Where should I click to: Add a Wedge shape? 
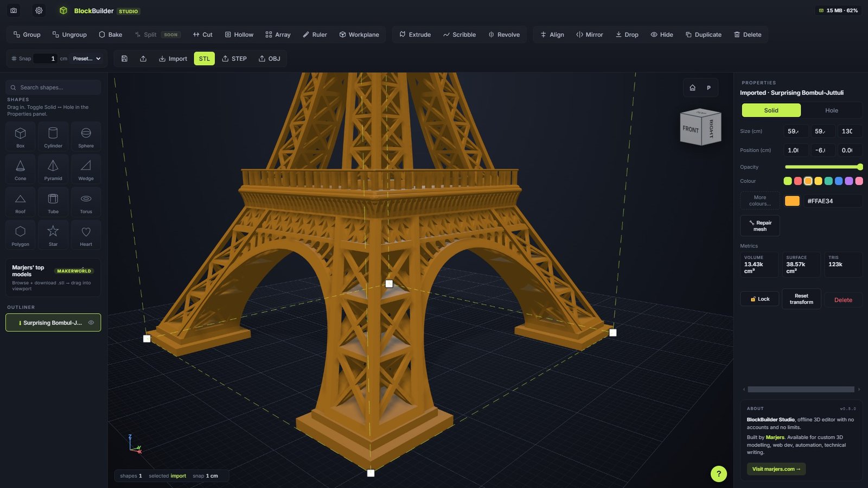pyautogui.click(x=86, y=169)
